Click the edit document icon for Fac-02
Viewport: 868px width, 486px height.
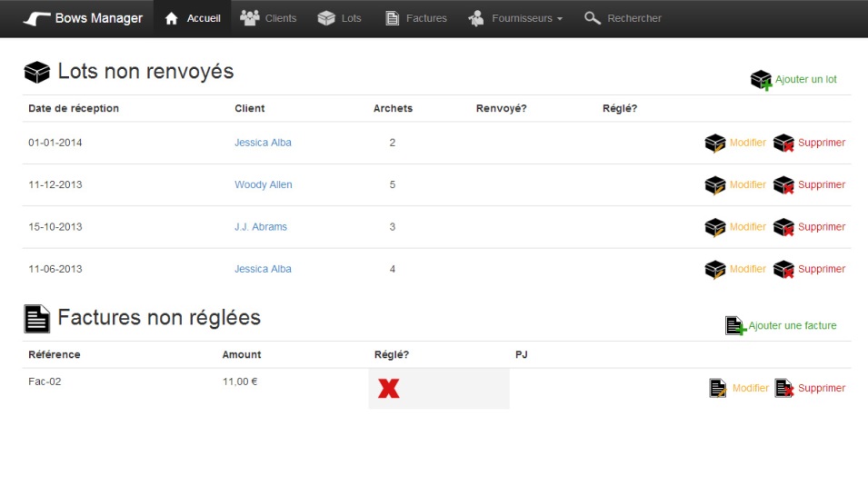click(718, 389)
